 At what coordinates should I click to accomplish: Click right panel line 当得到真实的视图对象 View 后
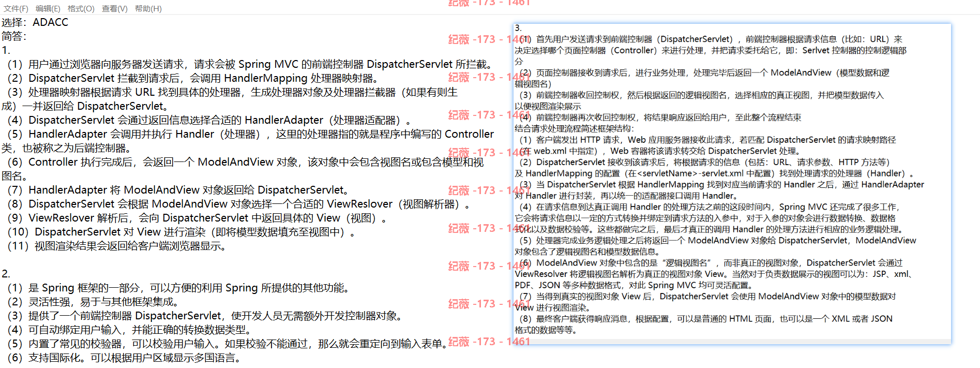pos(707,297)
